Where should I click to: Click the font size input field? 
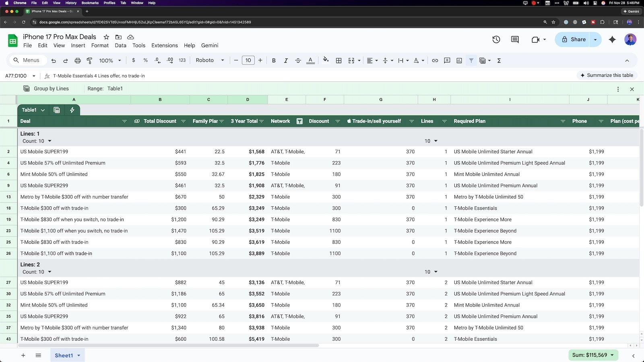(248, 60)
